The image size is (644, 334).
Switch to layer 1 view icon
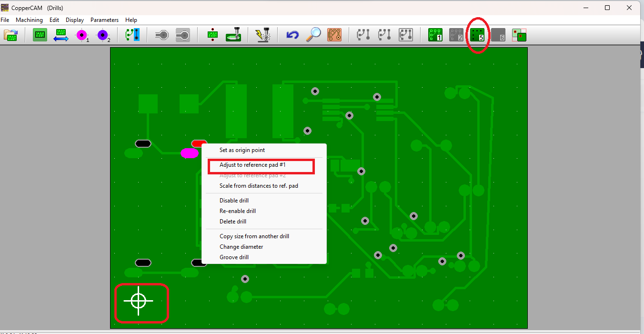[x=435, y=35]
